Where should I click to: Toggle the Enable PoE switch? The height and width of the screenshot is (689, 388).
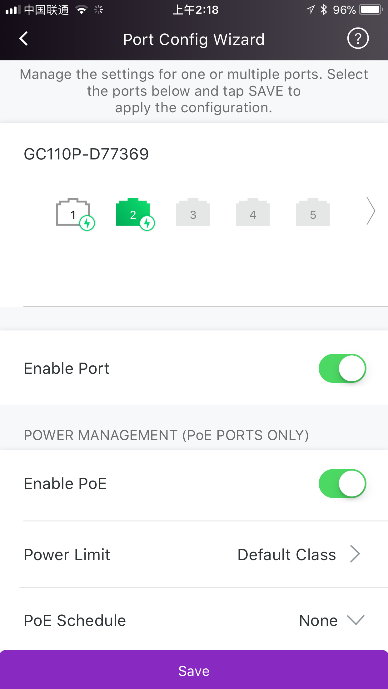point(343,483)
